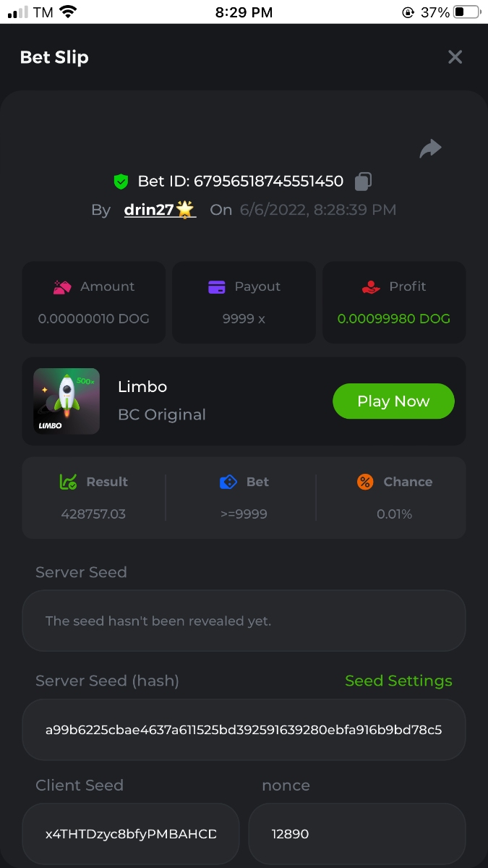The width and height of the screenshot is (488, 868).
Task: Tap the purple Payout card icon
Action: pyautogui.click(x=216, y=287)
